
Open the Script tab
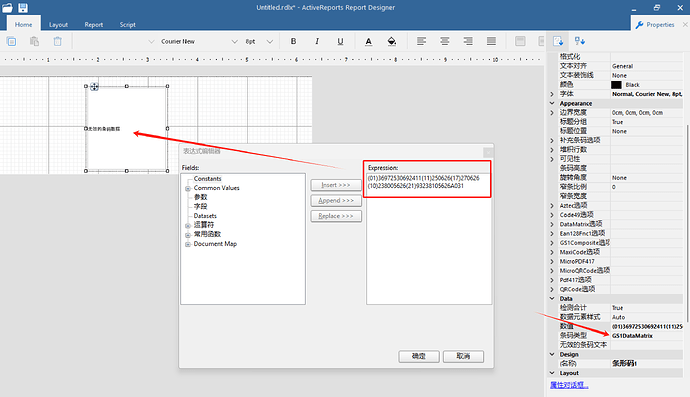128,25
